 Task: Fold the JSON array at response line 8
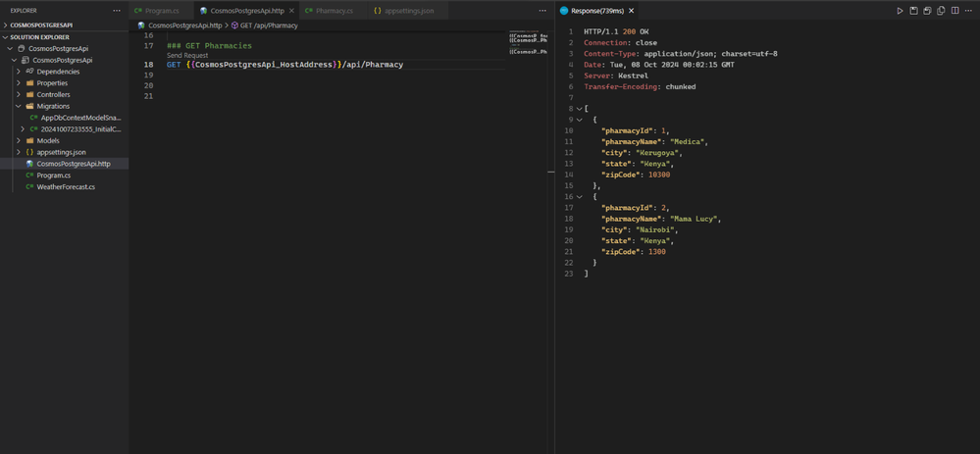[579, 109]
